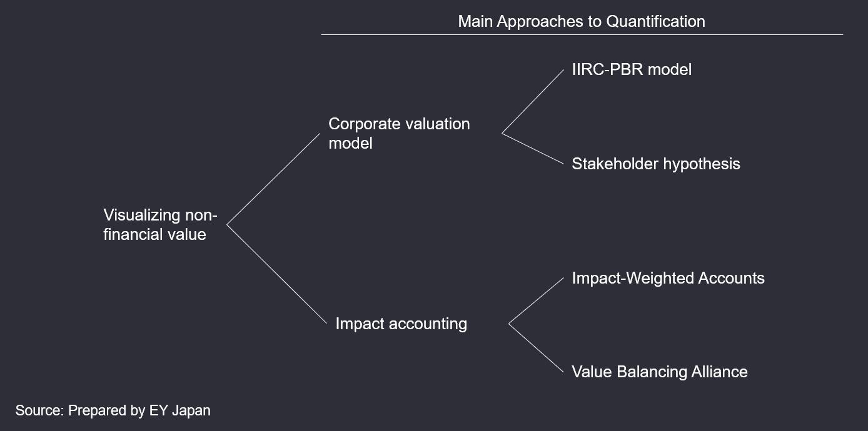Select the 'Impact accounting' node
Image resolution: width=868 pixels, height=431 pixels.
coord(401,324)
